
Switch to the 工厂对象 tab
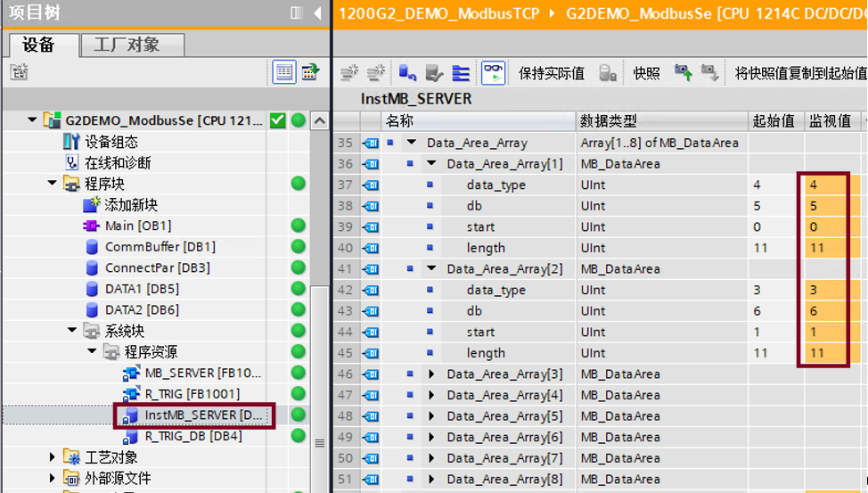coord(132,45)
